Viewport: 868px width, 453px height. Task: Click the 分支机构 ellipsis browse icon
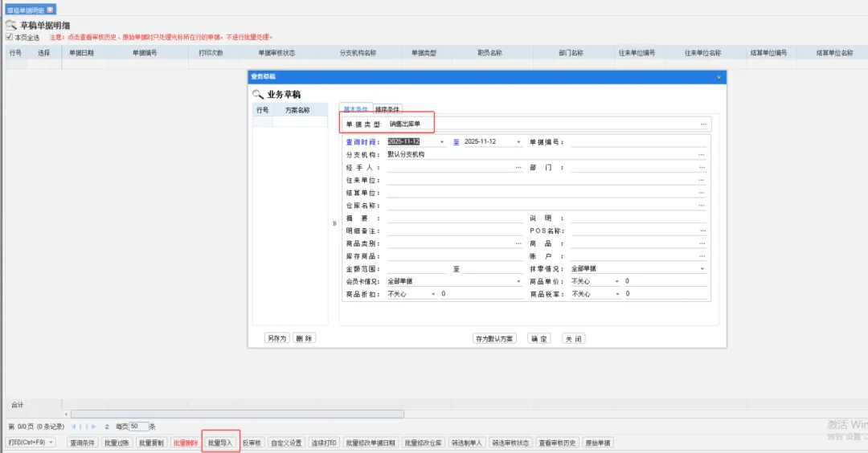[x=701, y=154]
